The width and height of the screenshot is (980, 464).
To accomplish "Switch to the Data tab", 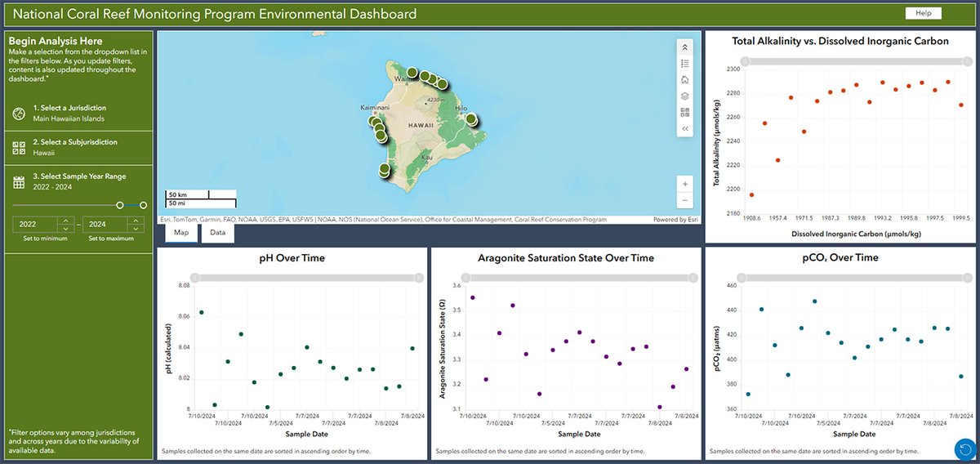I will coord(218,233).
